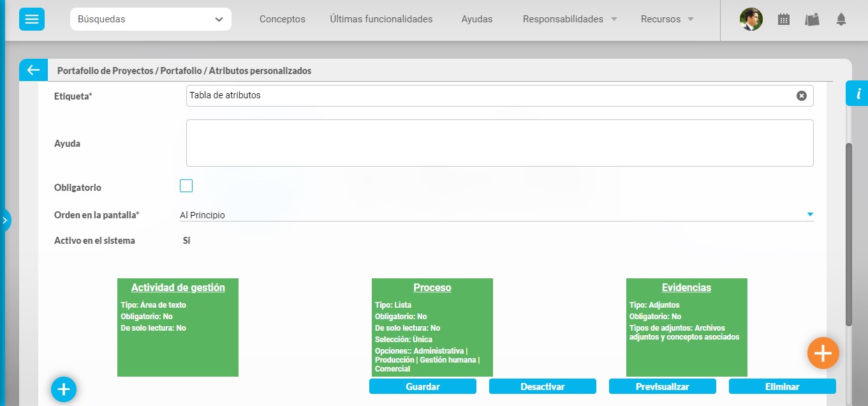Click the orange plus floating button

[823, 353]
